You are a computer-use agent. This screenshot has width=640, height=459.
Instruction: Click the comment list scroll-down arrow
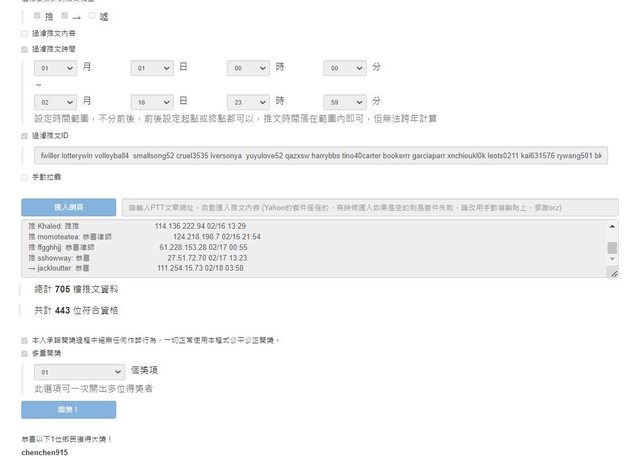612,259
